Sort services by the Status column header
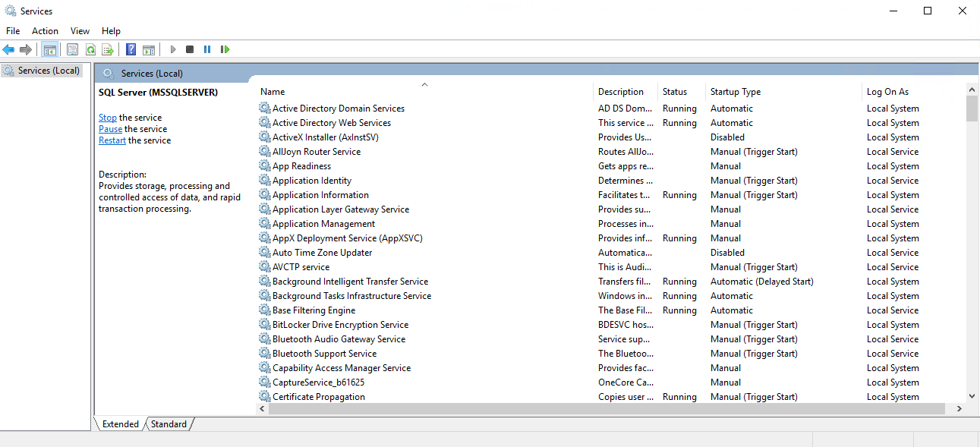 pos(674,92)
